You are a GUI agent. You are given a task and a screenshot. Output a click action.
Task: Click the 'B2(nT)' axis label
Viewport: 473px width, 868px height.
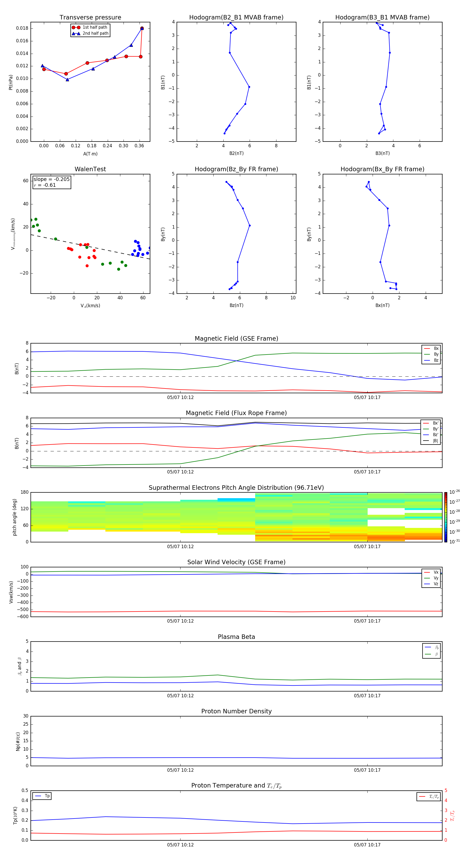coord(236,153)
